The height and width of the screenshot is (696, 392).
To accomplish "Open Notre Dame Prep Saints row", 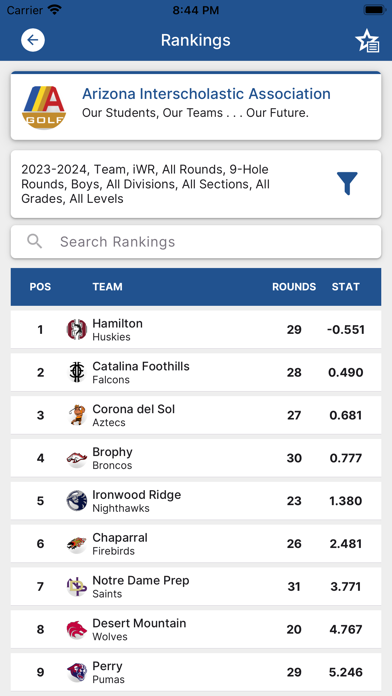I will [196, 586].
